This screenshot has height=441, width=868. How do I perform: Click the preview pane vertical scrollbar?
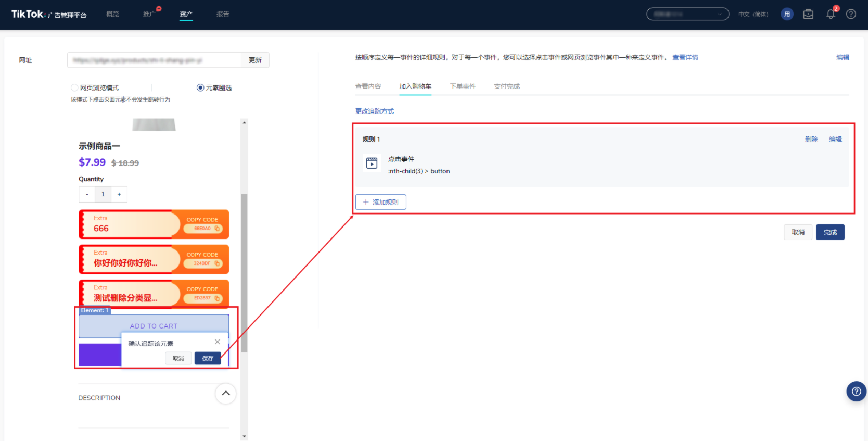(244, 271)
